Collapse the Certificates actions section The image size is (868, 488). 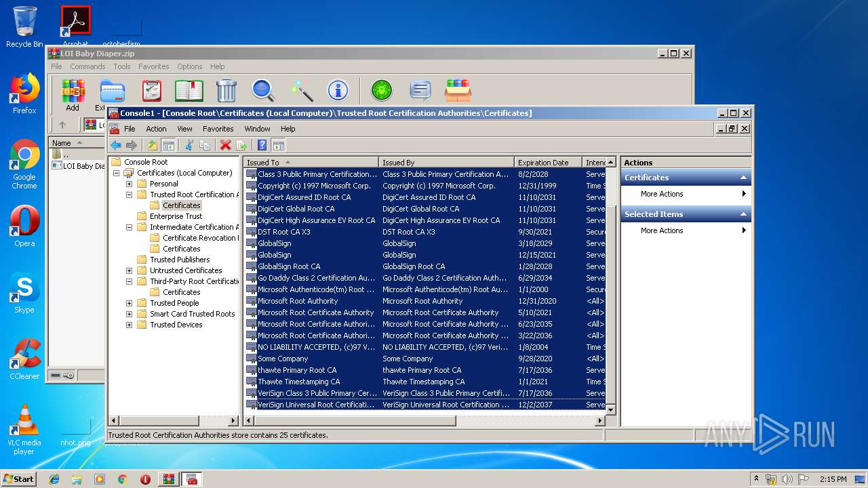click(743, 178)
